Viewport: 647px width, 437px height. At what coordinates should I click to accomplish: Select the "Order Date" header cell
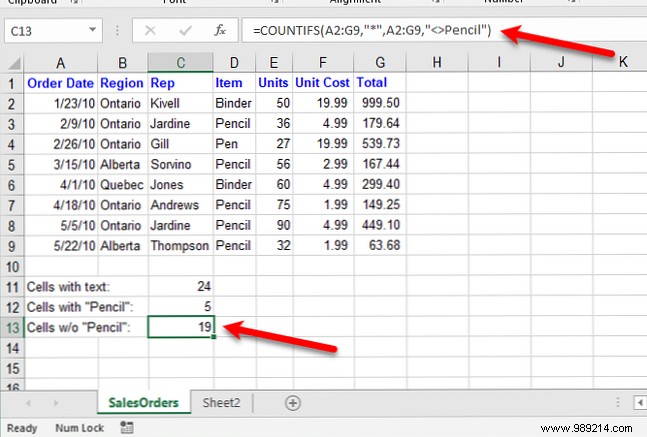61,83
